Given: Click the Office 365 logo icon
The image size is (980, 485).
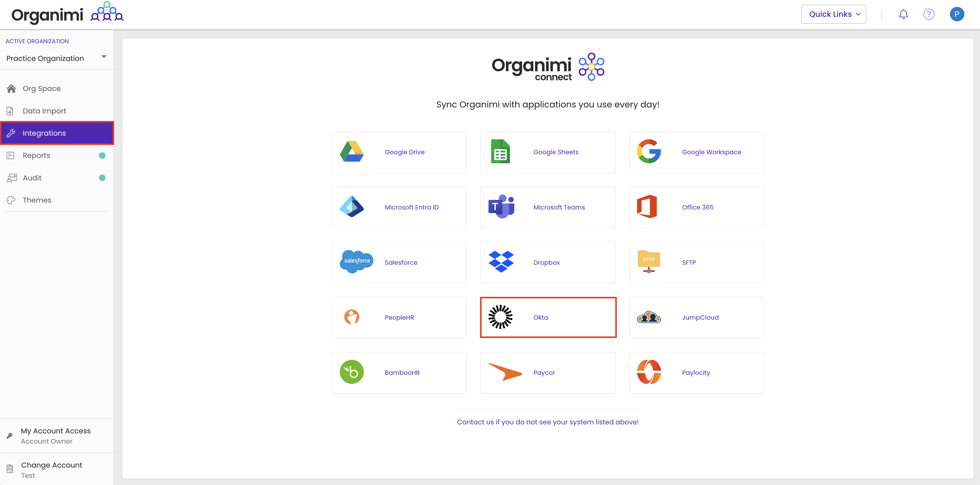Looking at the screenshot, I should 647,206.
